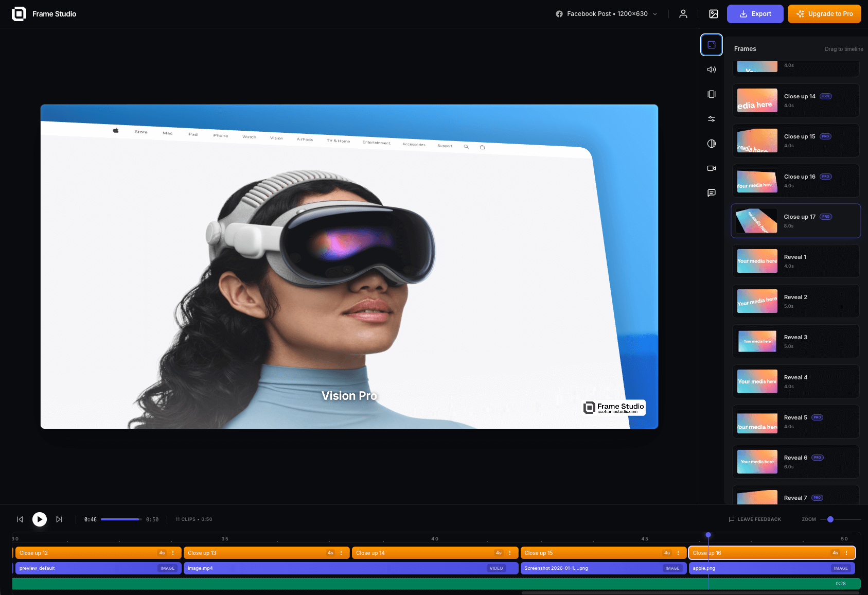Open the Leave Feedback link
Image resolution: width=868 pixels, height=595 pixels.
coord(755,519)
